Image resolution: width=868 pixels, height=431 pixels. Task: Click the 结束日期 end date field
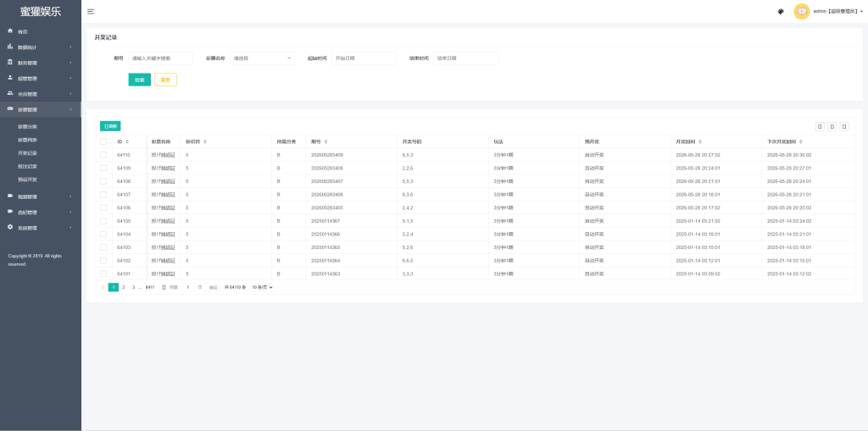click(465, 58)
